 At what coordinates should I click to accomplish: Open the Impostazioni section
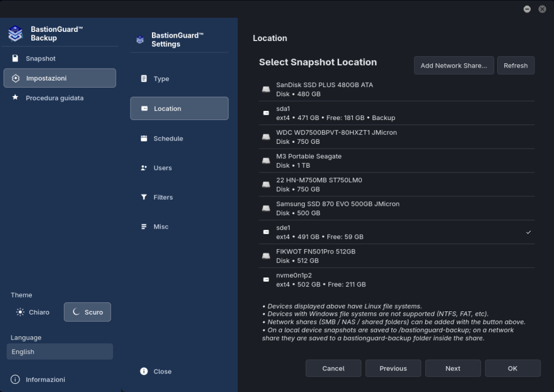pyautogui.click(x=60, y=78)
